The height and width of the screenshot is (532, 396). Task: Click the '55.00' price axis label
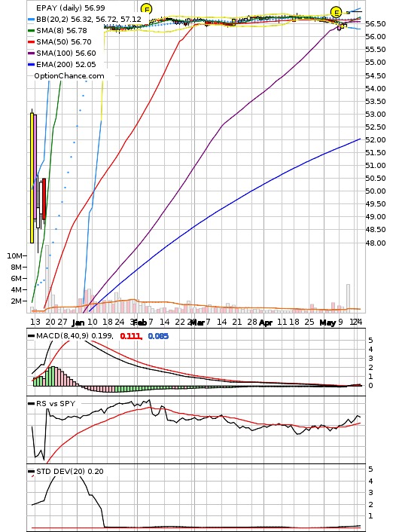pyautogui.click(x=376, y=62)
